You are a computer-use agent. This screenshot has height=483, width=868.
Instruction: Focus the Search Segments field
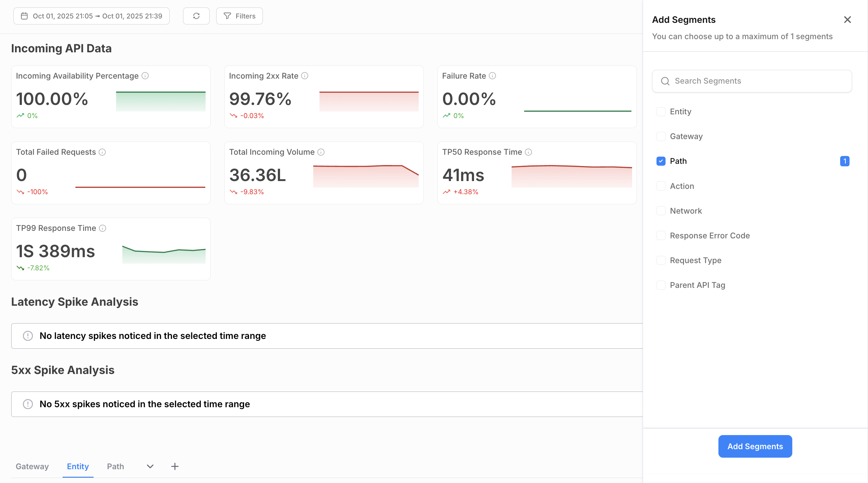click(x=752, y=81)
